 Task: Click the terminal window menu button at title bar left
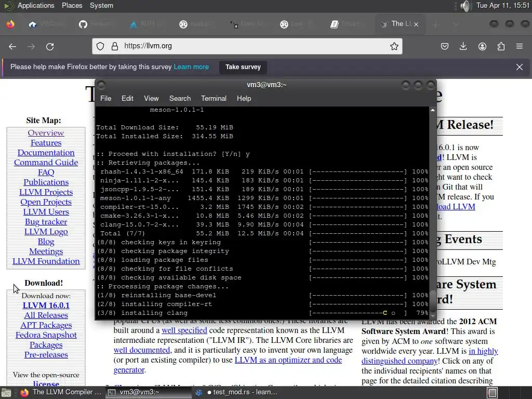(101, 85)
